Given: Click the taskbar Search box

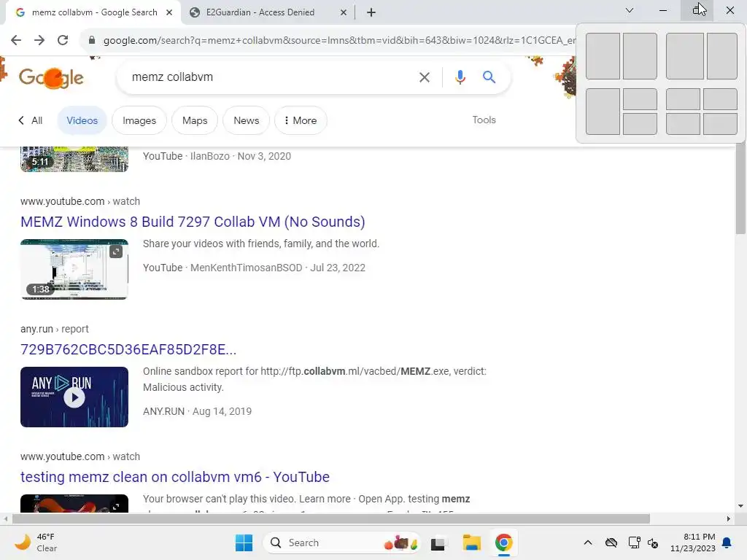Looking at the screenshot, I should pos(341,542).
